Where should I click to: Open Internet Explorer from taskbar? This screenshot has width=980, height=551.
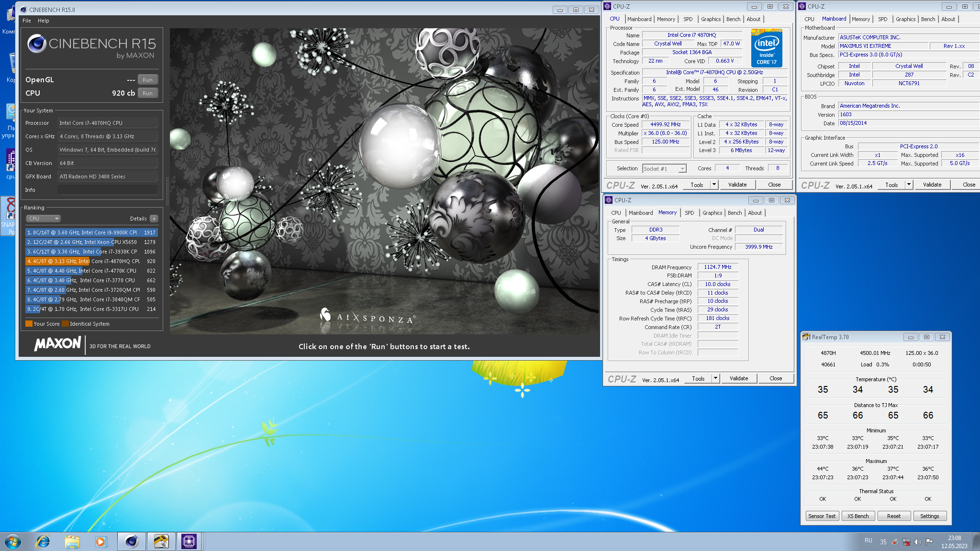pyautogui.click(x=43, y=541)
